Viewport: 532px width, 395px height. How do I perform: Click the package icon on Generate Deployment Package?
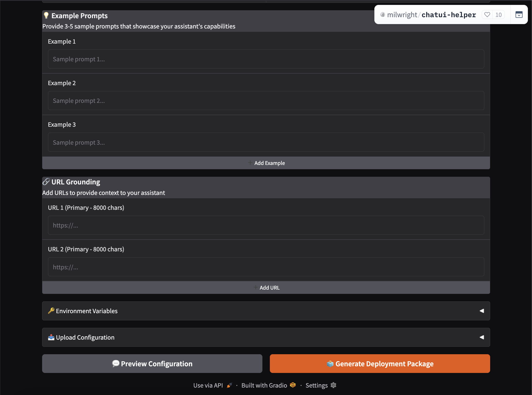click(330, 363)
